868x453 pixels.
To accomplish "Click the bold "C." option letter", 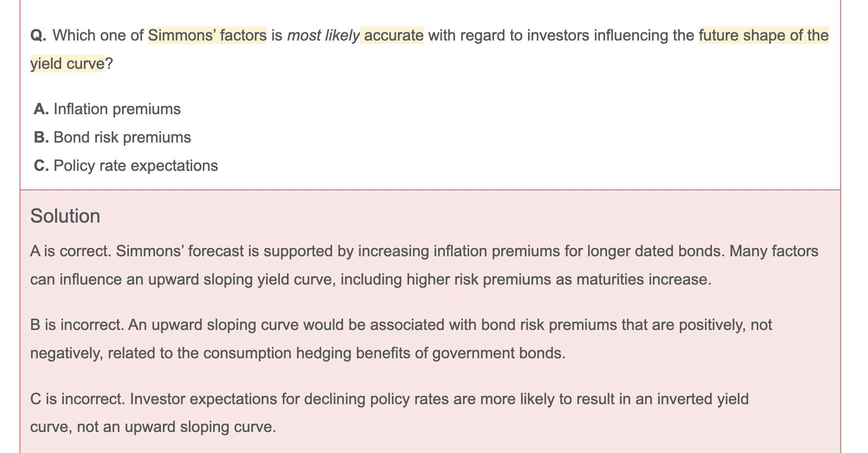I will point(41,165).
